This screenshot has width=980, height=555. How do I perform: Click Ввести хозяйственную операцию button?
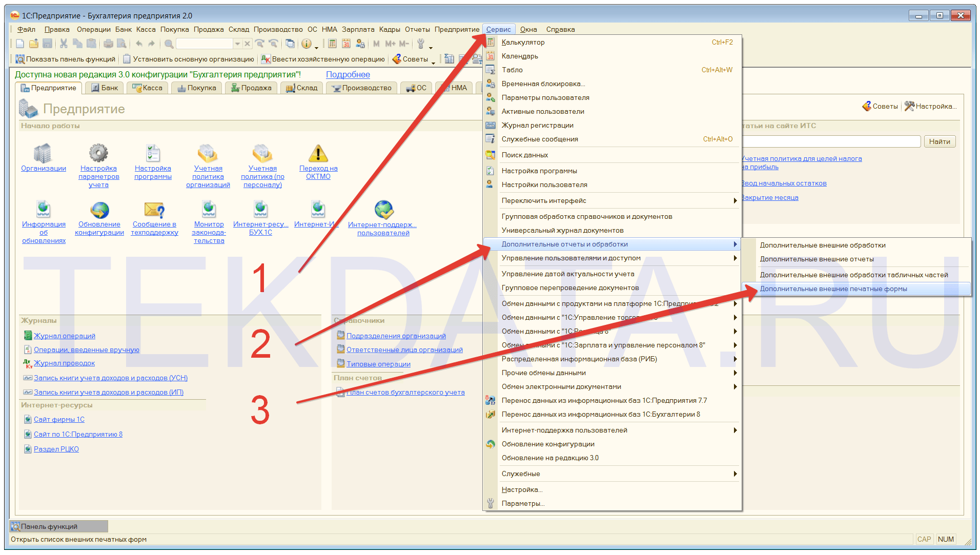coord(323,59)
